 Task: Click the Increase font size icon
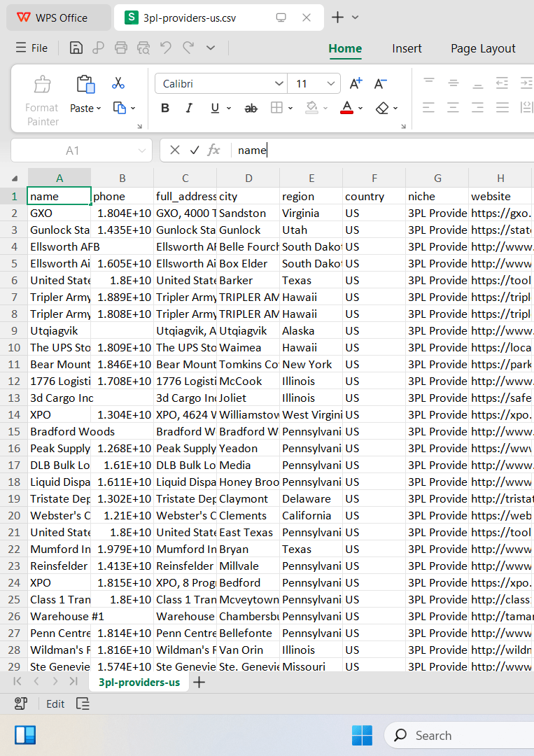tap(356, 84)
